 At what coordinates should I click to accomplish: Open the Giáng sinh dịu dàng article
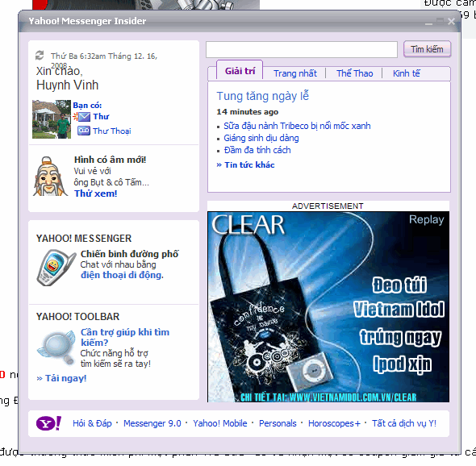point(261,138)
